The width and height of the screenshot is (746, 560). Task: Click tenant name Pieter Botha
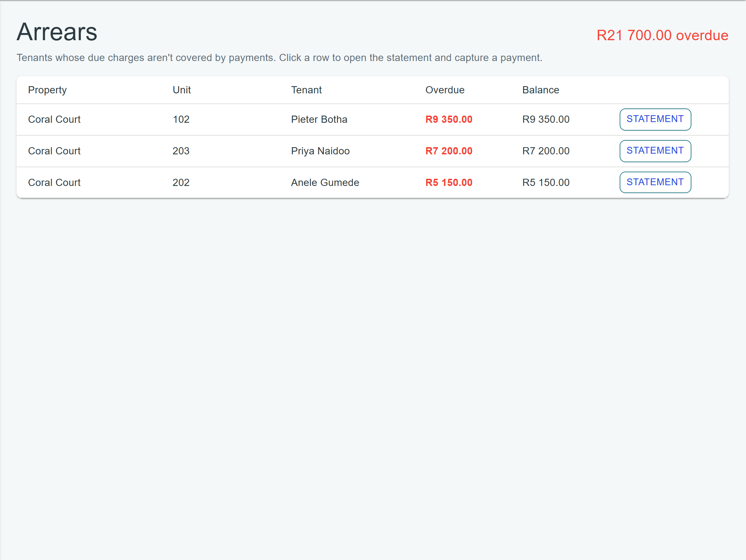(x=319, y=119)
